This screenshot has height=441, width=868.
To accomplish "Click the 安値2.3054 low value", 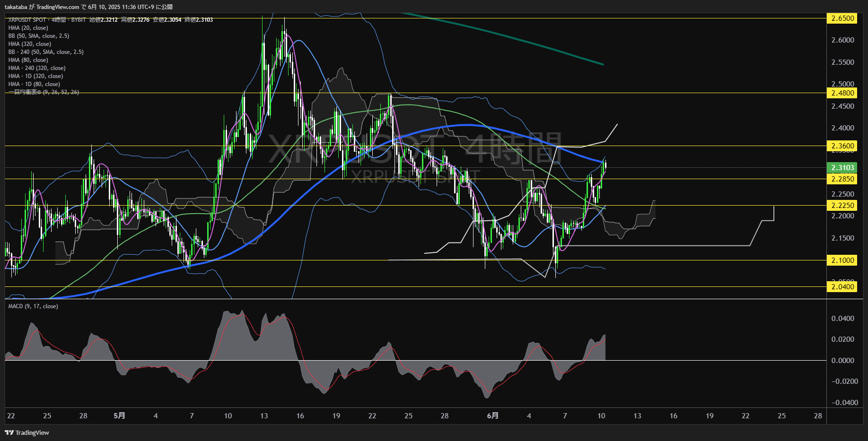I will coord(167,20).
